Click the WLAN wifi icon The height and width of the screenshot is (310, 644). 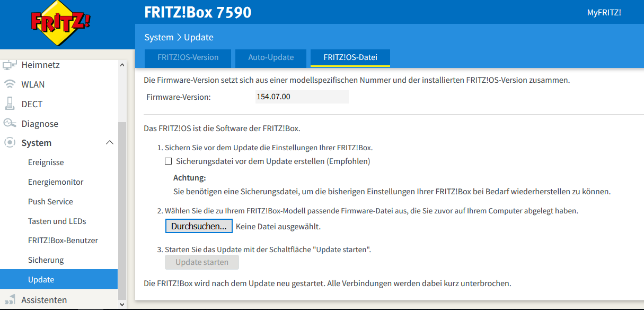(10, 84)
